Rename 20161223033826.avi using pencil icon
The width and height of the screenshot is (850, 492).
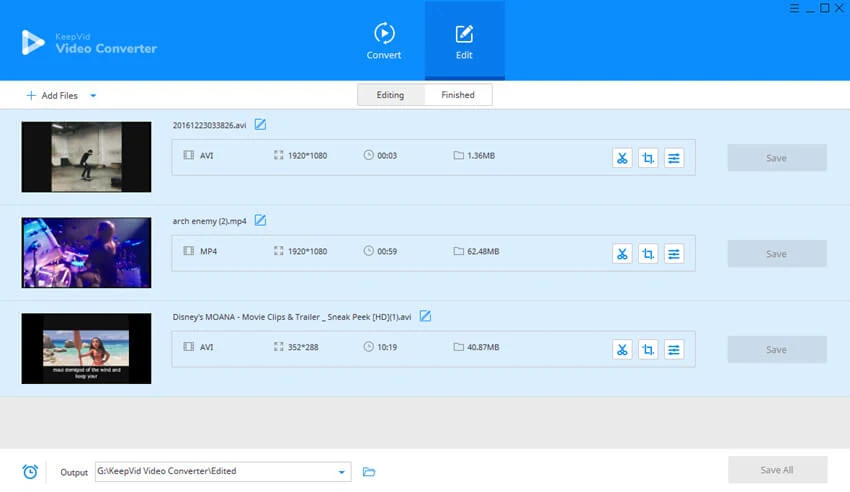tap(260, 125)
